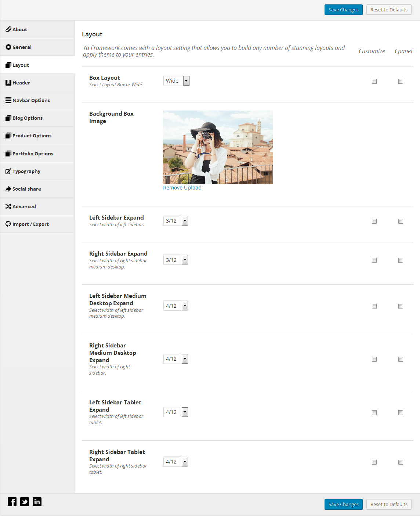Open the Left Sidebar Expand width dropdown
The width and height of the screenshot is (420, 516).
point(176,221)
